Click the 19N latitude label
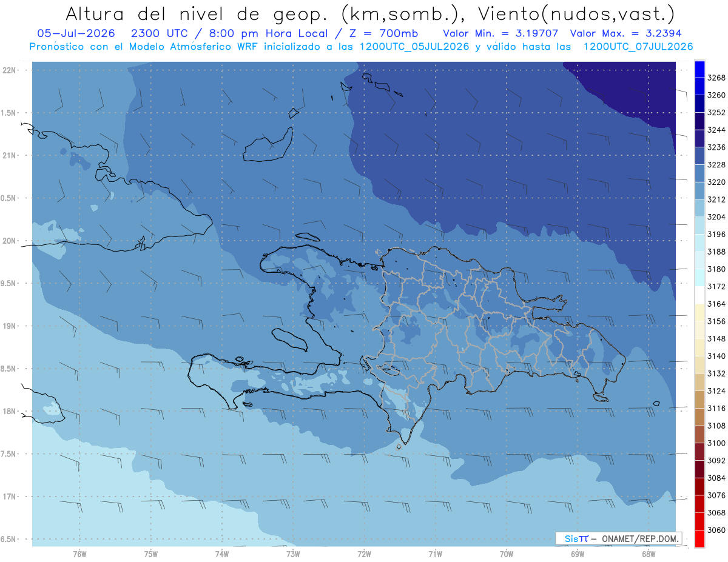728x562 pixels. [10, 326]
